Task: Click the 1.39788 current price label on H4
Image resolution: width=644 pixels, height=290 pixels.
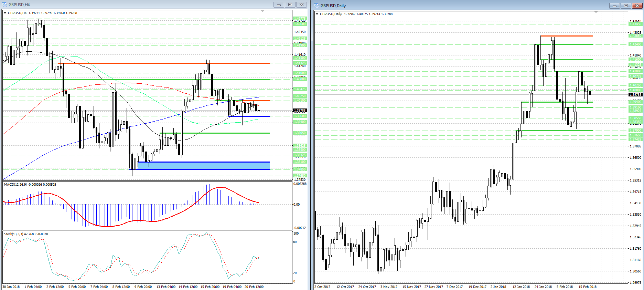Action: click(x=300, y=111)
